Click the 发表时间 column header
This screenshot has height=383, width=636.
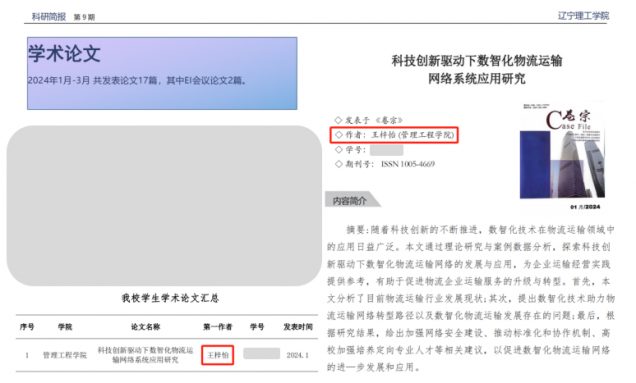(298, 327)
